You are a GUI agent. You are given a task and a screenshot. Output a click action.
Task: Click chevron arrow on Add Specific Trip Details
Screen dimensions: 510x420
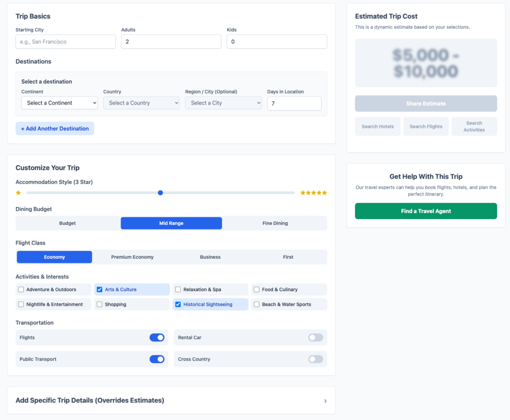point(325,401)
